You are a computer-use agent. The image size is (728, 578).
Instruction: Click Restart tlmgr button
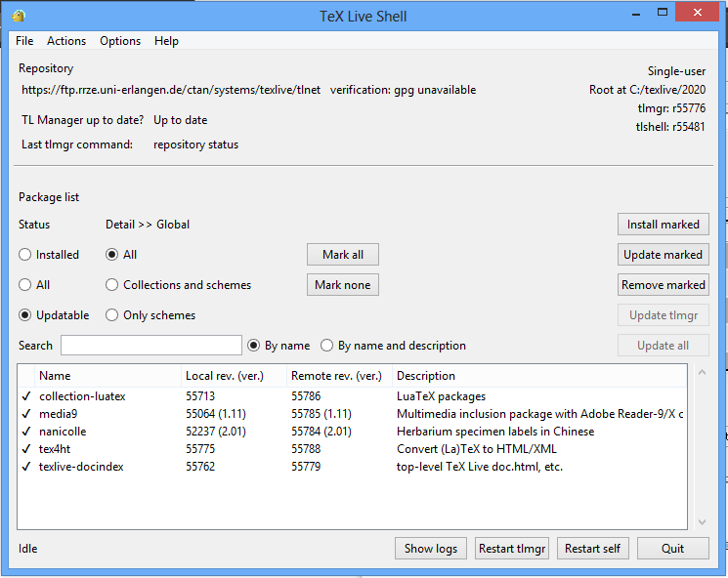pyautogui.click(x=512, y=549)
